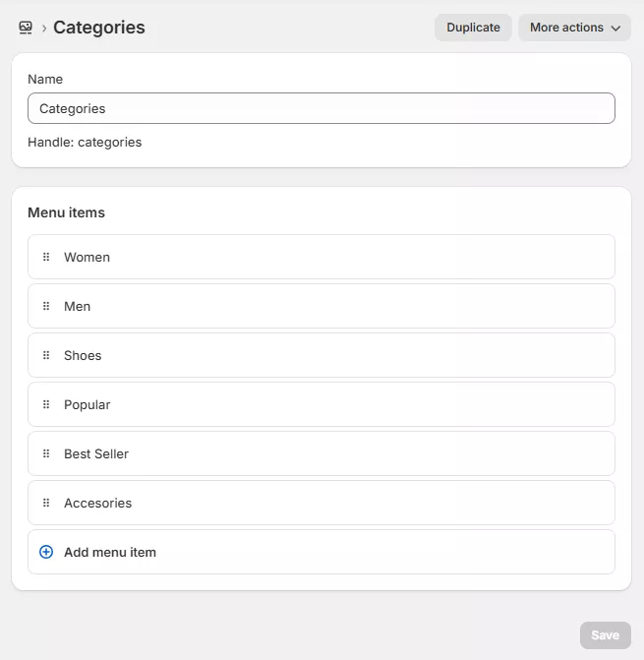Click the plus icon for adding menu item
This screenshot has height=660, width=644.
point(46,552)
